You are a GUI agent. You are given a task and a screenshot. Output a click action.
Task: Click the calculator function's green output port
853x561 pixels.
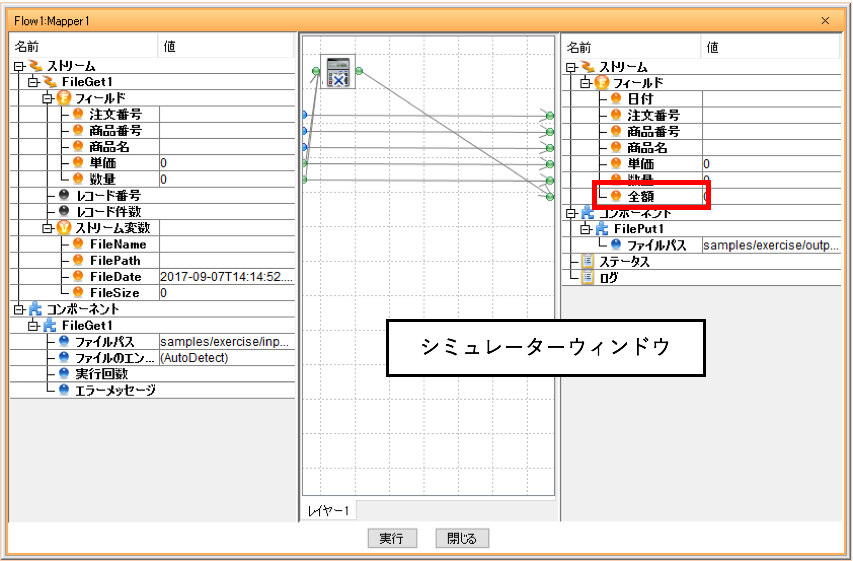(x=359, y=71)
